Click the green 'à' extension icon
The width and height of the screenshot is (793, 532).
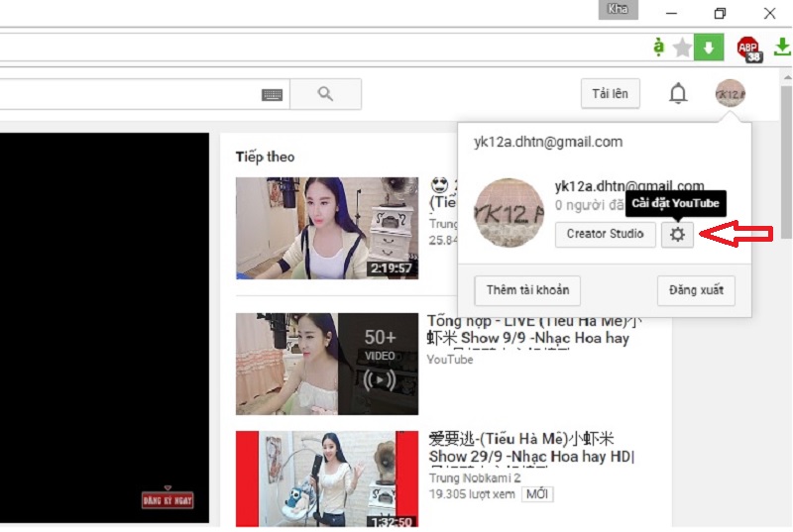[x=658, y=48]
